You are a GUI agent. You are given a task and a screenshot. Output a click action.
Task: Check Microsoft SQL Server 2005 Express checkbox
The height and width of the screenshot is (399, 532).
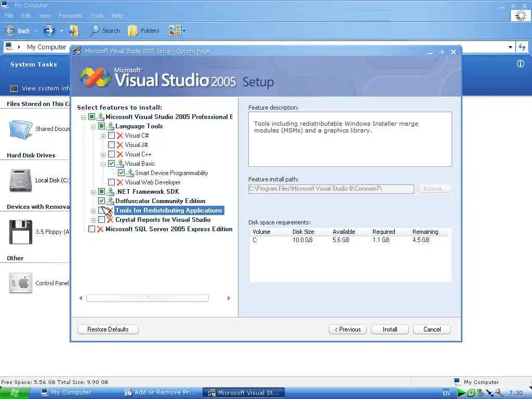91,229
